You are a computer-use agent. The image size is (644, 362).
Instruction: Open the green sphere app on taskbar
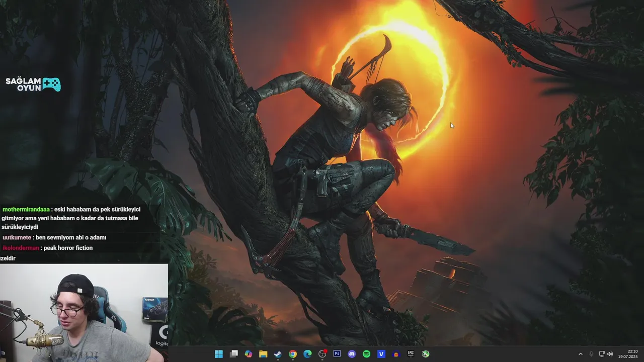[x=426, y=354]
